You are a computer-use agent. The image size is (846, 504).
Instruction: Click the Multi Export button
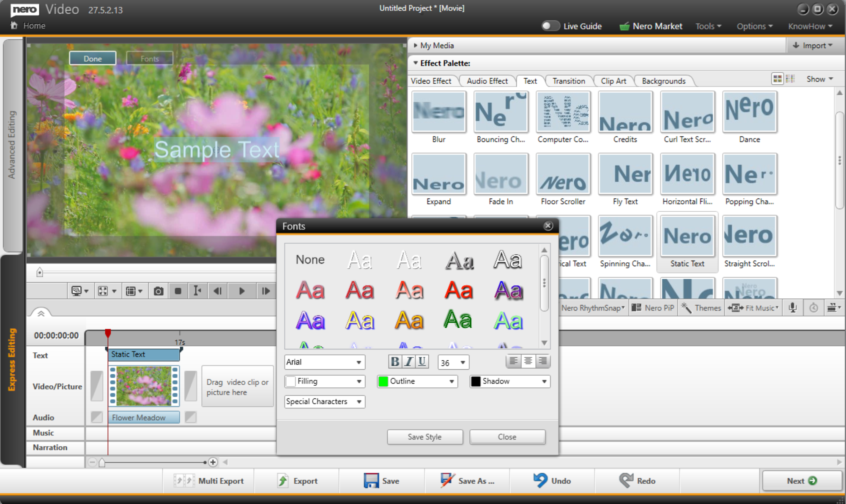209,481
